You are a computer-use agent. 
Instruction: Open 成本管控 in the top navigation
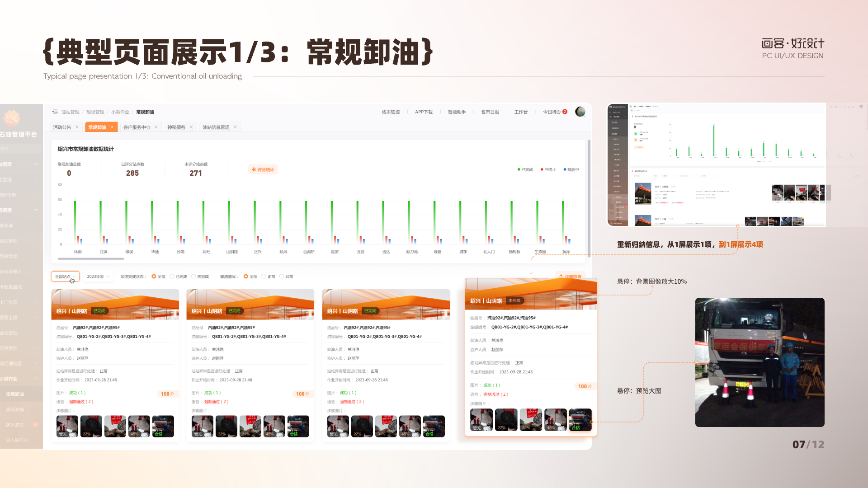point(391,112)
